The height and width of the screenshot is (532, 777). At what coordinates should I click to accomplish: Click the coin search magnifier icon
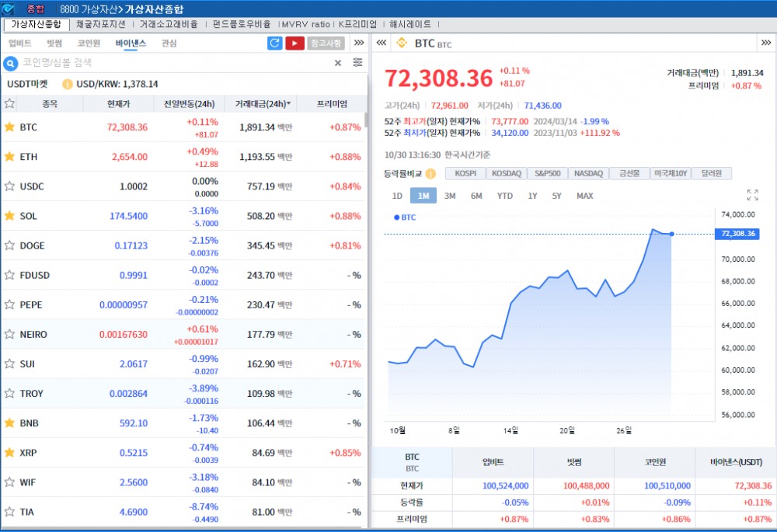[9, 62]
